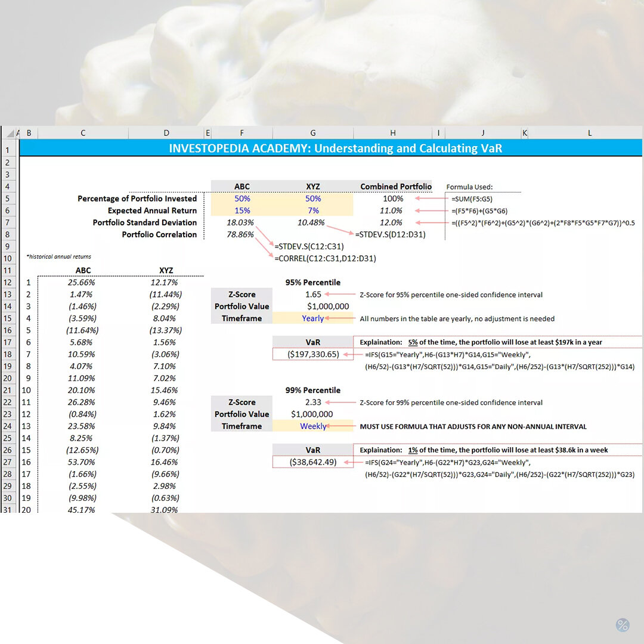Click the percent badge icon
The image size is (644, 644).
[x=623, y=625]
